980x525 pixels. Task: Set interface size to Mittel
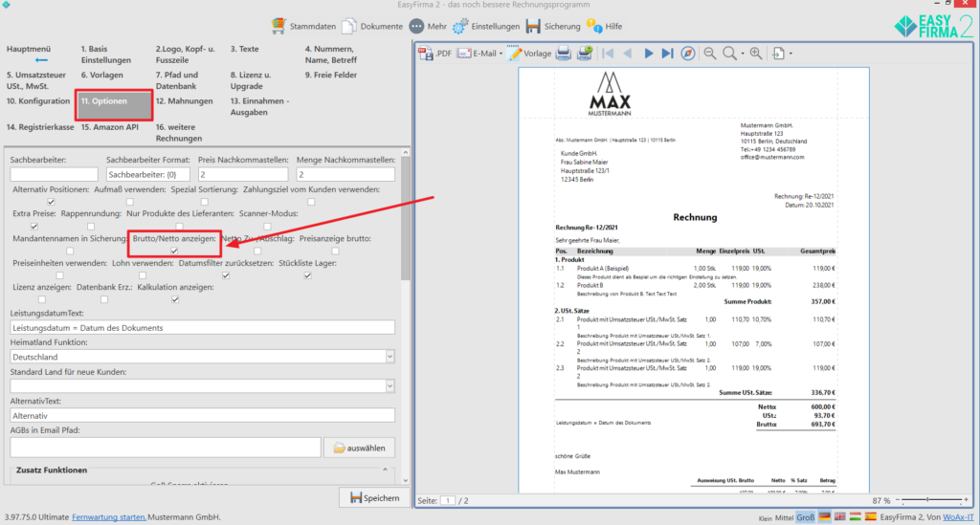click(x=784, y=517)
